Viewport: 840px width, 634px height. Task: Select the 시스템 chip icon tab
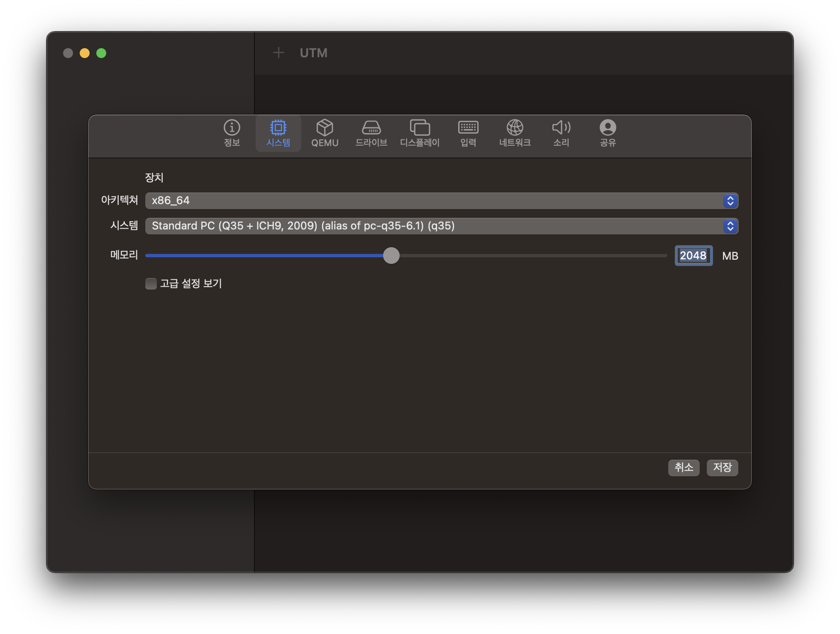click(278, 133)
